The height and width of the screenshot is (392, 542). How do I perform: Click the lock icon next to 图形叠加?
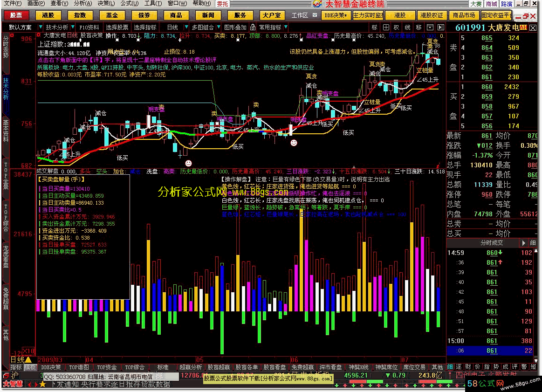253,28
